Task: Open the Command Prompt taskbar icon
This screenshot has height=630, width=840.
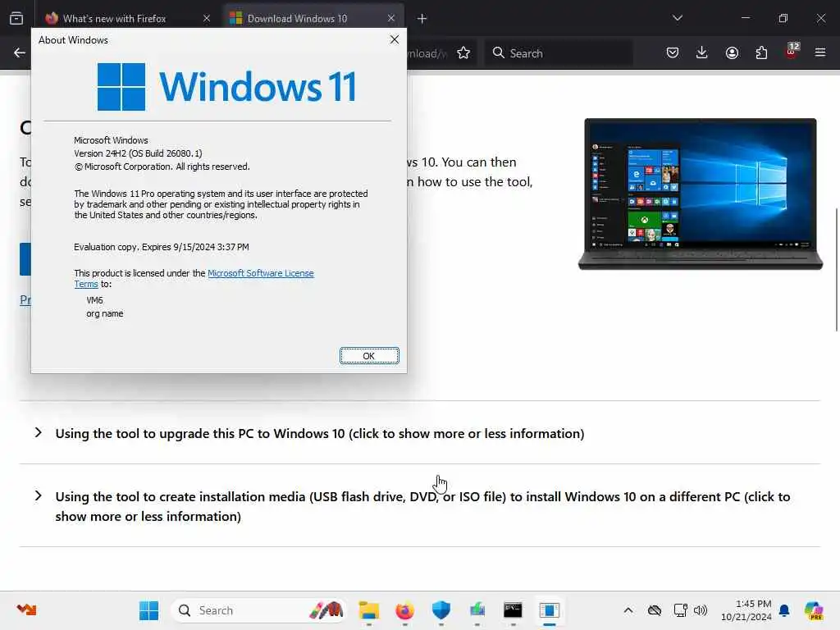Action: pyautogui.click(x=513, y=610)
